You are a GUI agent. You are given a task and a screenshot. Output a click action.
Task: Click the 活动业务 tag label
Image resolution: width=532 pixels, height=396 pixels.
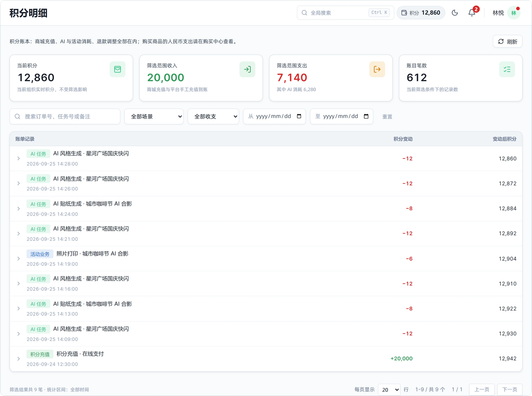point(40,254)
